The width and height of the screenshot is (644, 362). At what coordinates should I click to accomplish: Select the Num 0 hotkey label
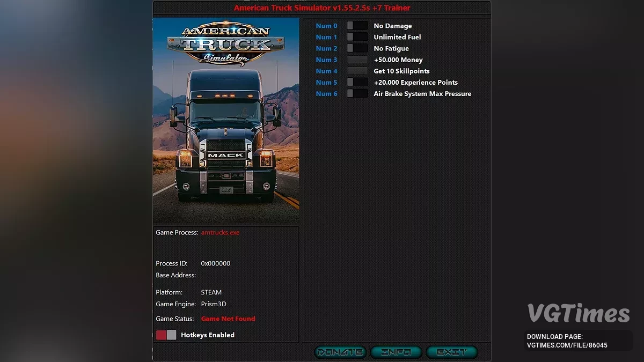point(327,26)
